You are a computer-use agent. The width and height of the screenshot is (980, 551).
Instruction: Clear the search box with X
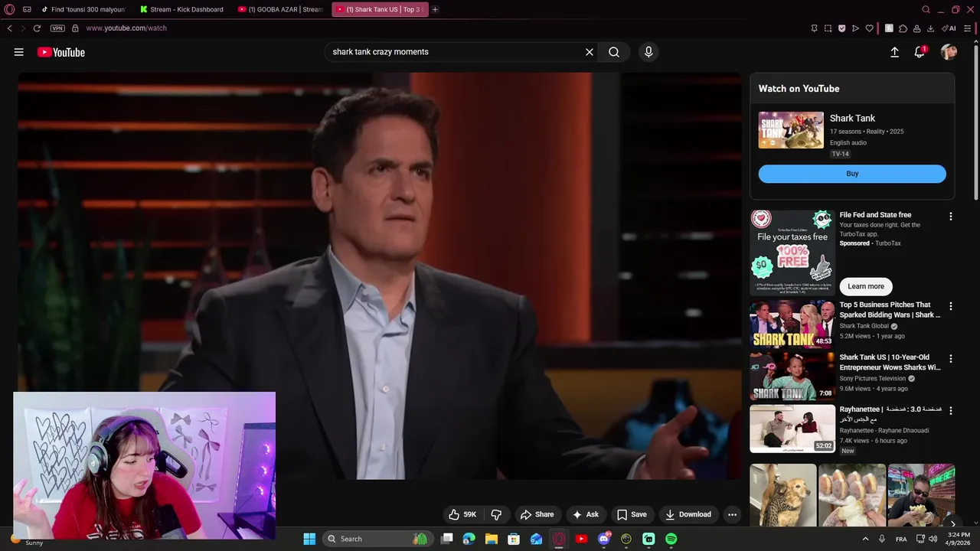[x=590, y=52]
